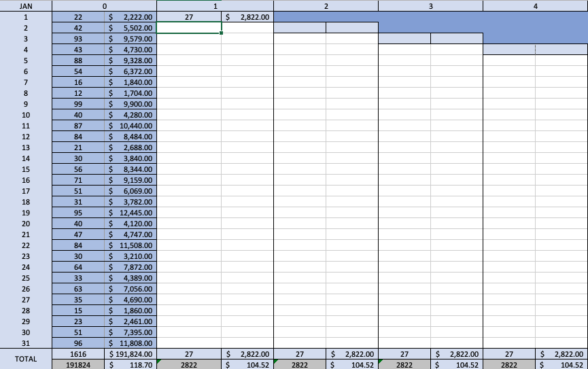
Task: Select the $6,372.00 cell
Action: (x=131, y=71)
